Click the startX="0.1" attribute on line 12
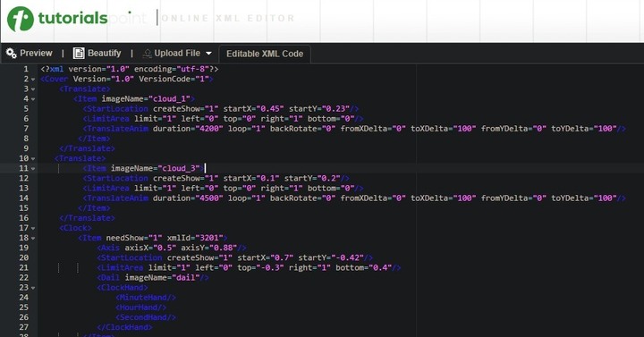 tap(251, 178)
